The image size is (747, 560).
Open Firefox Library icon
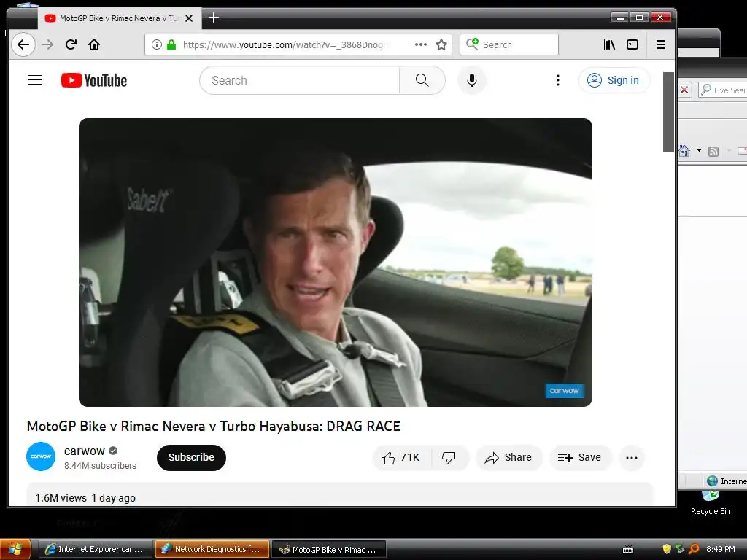tap(609, 44)
